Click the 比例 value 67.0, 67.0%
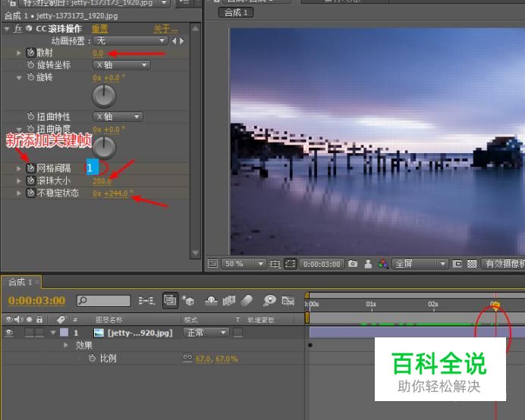This screenshot has width=525, height=420. point(217,359)
